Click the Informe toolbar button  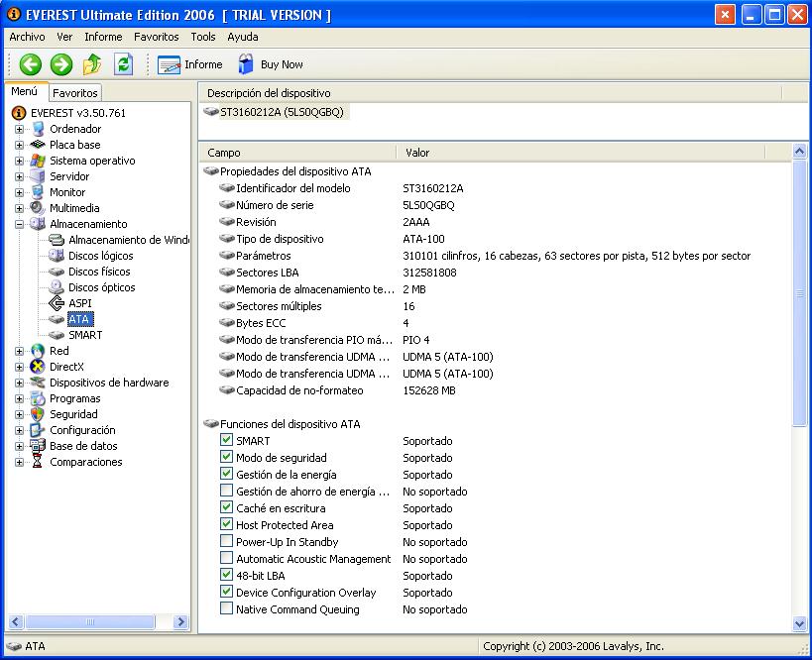pos(190,64)
